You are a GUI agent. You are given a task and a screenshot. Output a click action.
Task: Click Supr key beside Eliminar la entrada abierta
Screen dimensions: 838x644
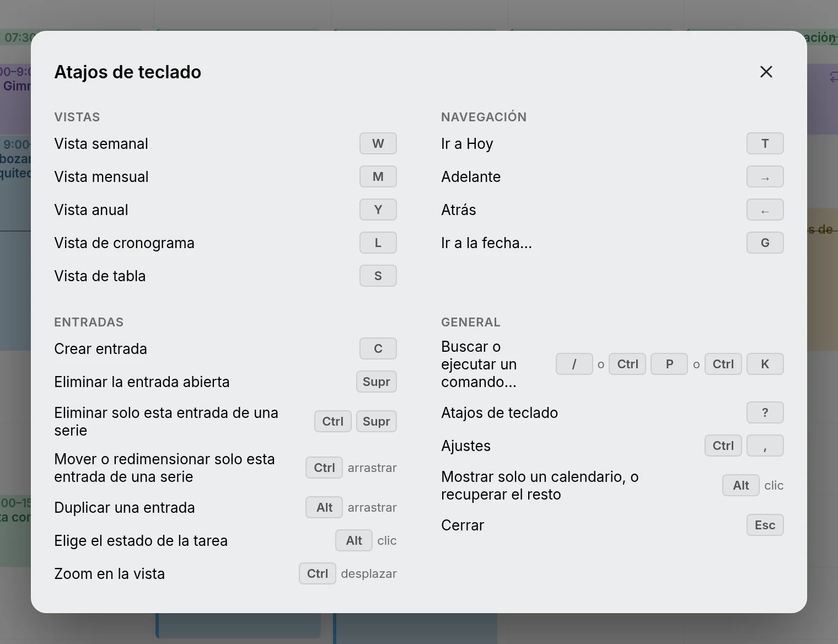[x=377, y=382]
